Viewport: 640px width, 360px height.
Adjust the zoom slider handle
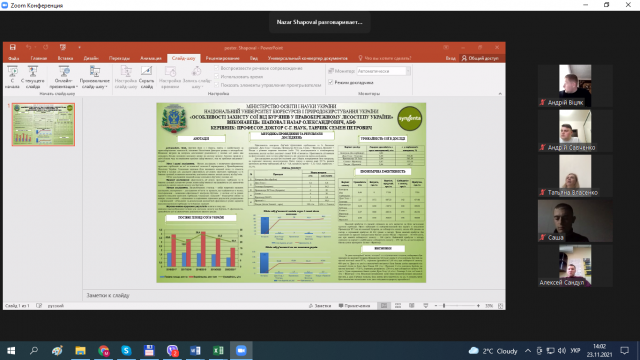(x=444, y=306)
